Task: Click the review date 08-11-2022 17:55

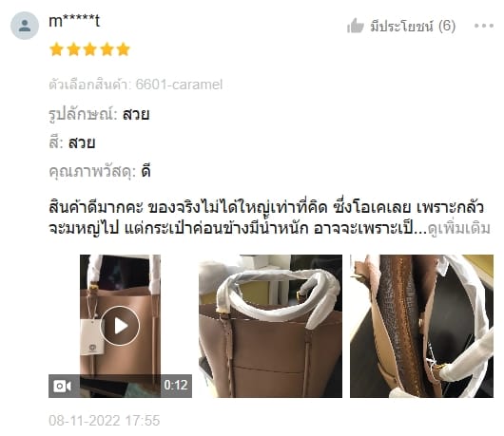Action: coord(105,420)
